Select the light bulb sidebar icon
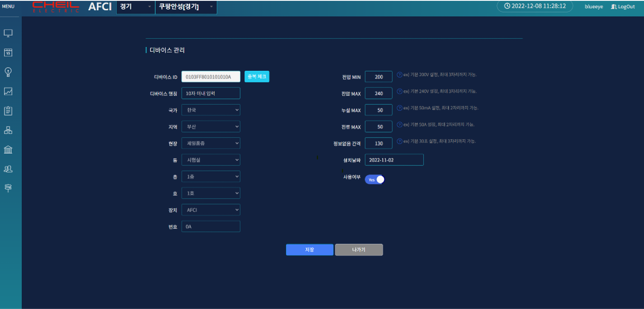Viewport: 644px width, 309px height. coord(8,72)
